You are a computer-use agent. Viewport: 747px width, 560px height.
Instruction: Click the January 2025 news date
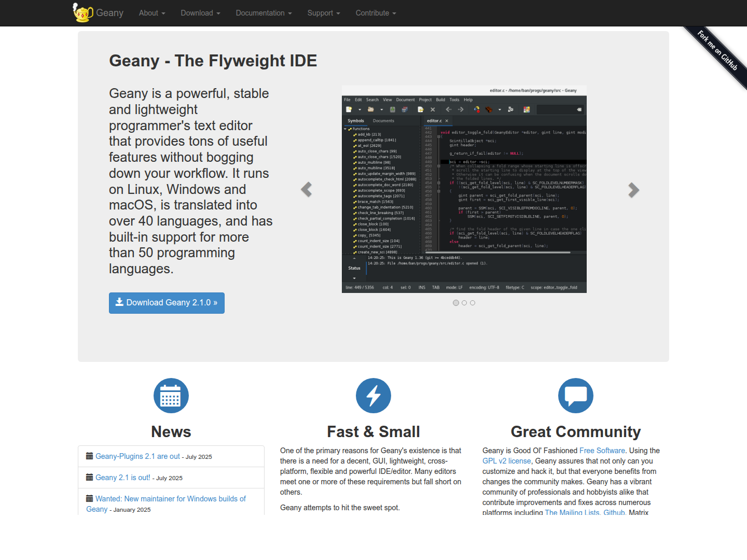(132, 510)
